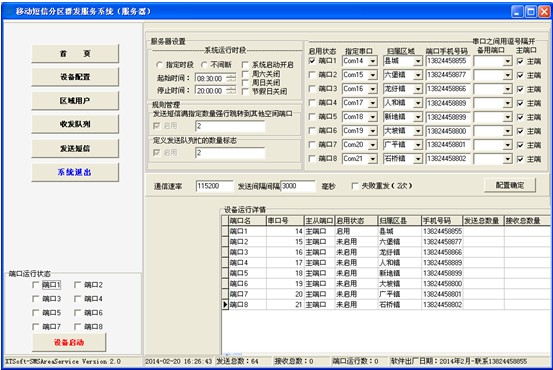Click the red 设备启动 button

click(x=69, y=342)
